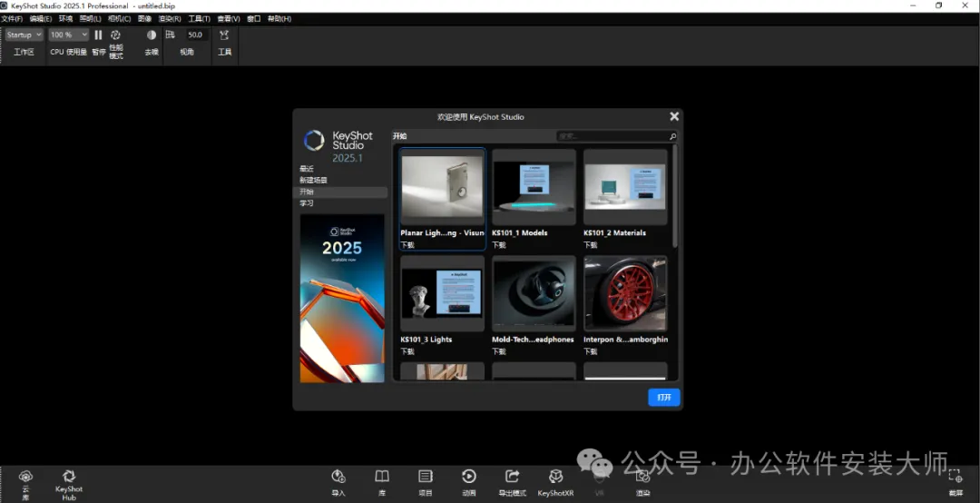Open the 相机(C) menu
Image resolution: width=980 pixels, height=503 pixels.
[120, 19]
